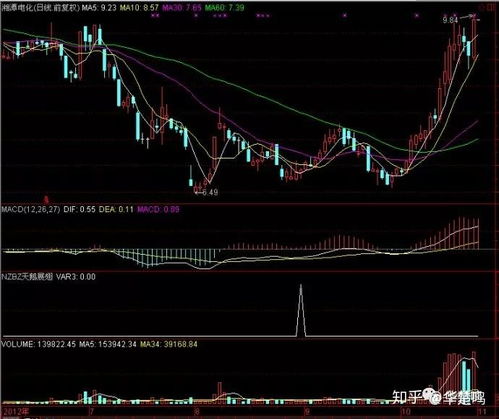499x419 pixels.
Task: Select the MA5 9.23 indicator label
Action: pos(99,7)
